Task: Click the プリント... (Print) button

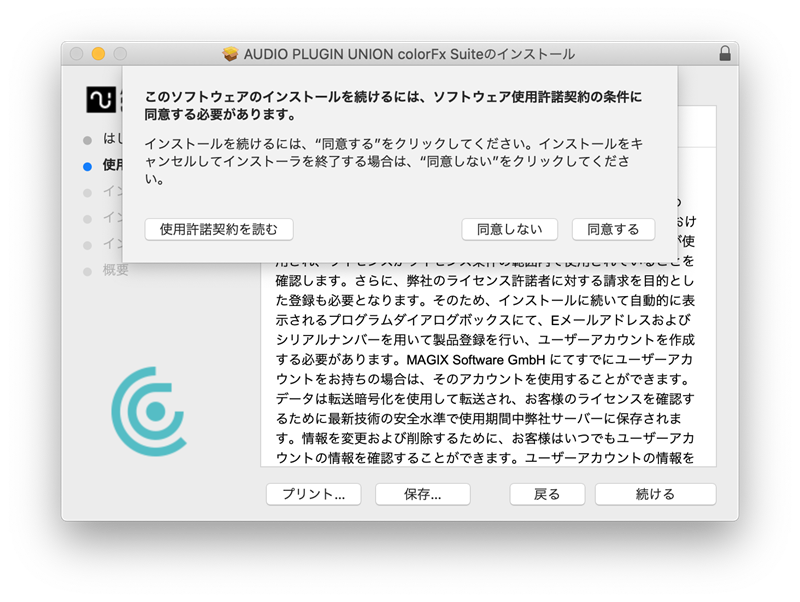Action: click(x=314, y=494)
